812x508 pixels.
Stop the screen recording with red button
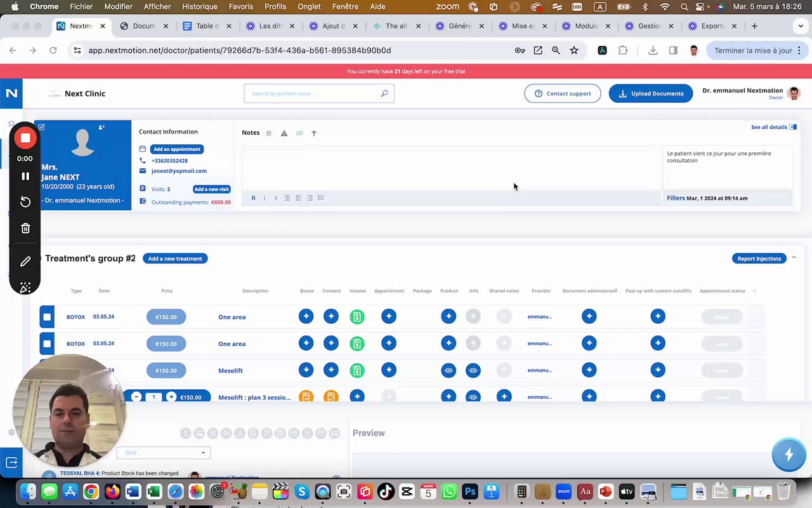click(25, 138)
